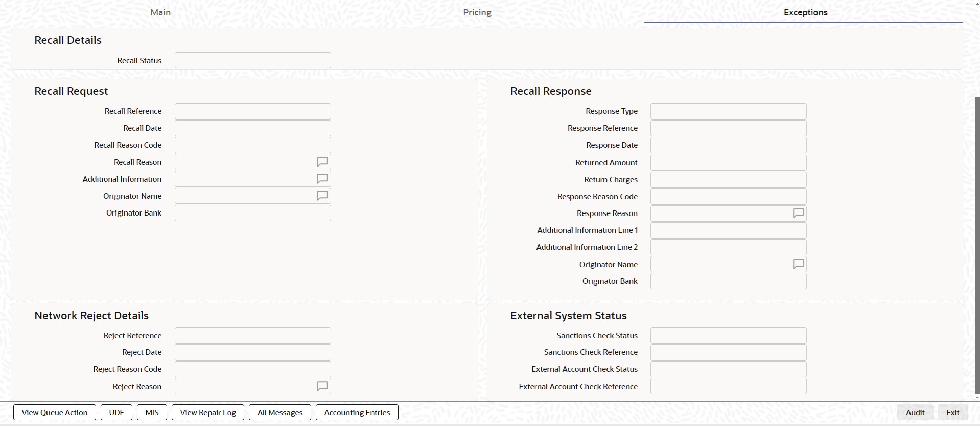Click the Return Charges field
This screenshot has width=980, height=427.
[729, 180]
